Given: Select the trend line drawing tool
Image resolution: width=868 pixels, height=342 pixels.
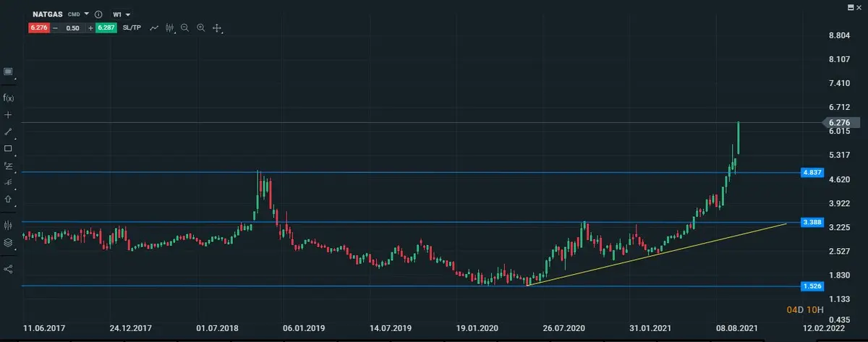Looking at the screenshot, I should click(x=8, y=132).
